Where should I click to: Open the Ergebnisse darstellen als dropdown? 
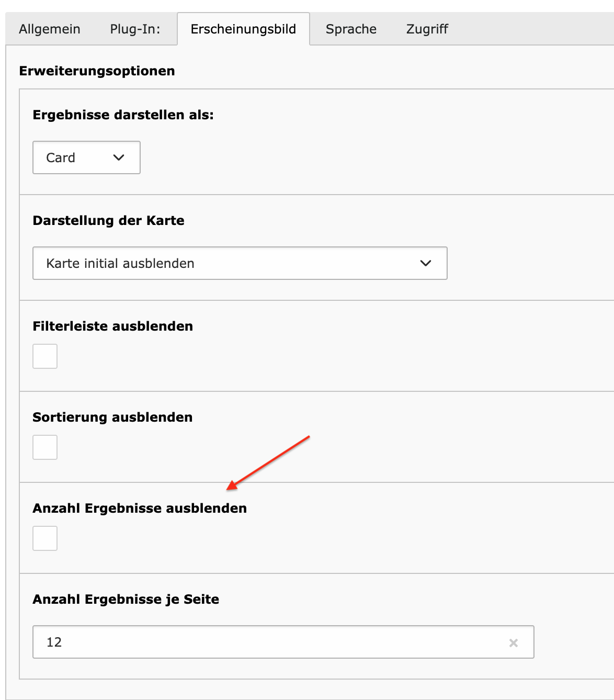click(86, 157)
